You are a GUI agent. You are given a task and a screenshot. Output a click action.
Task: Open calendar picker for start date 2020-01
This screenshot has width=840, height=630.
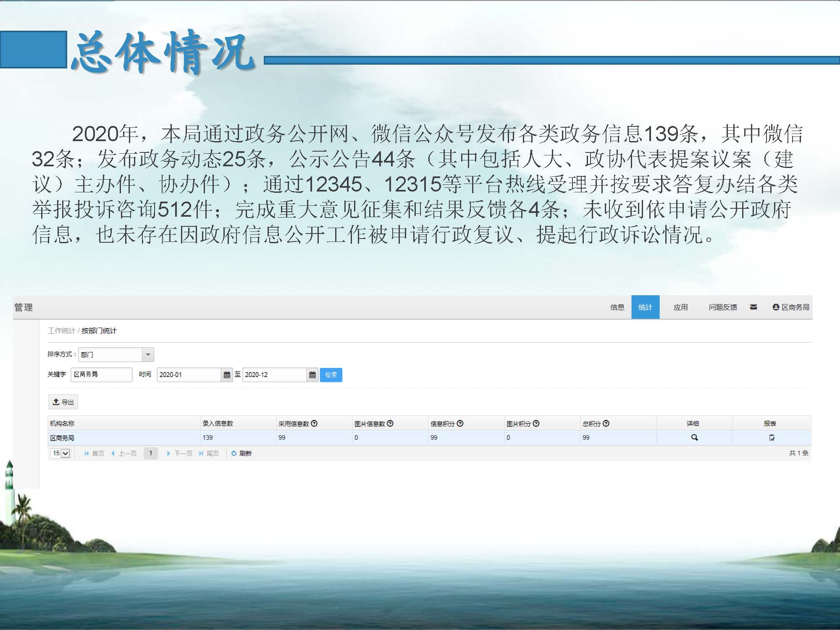coord(227,375)
